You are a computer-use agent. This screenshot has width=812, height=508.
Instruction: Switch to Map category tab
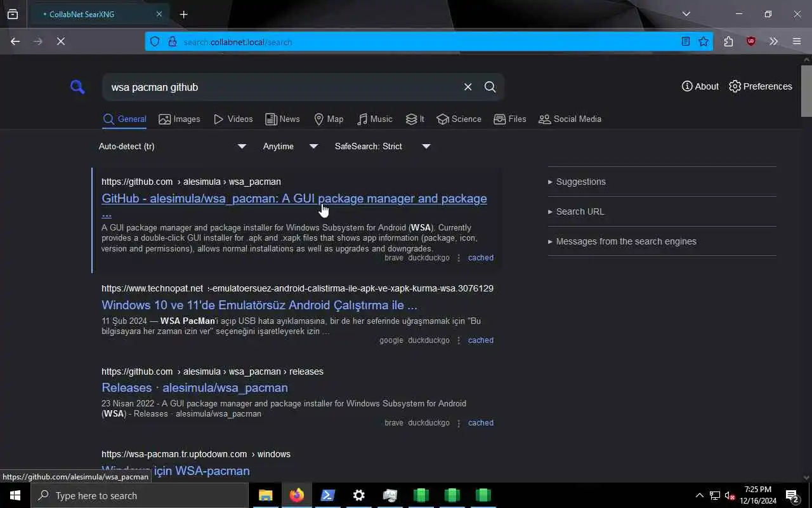(329, 119)
